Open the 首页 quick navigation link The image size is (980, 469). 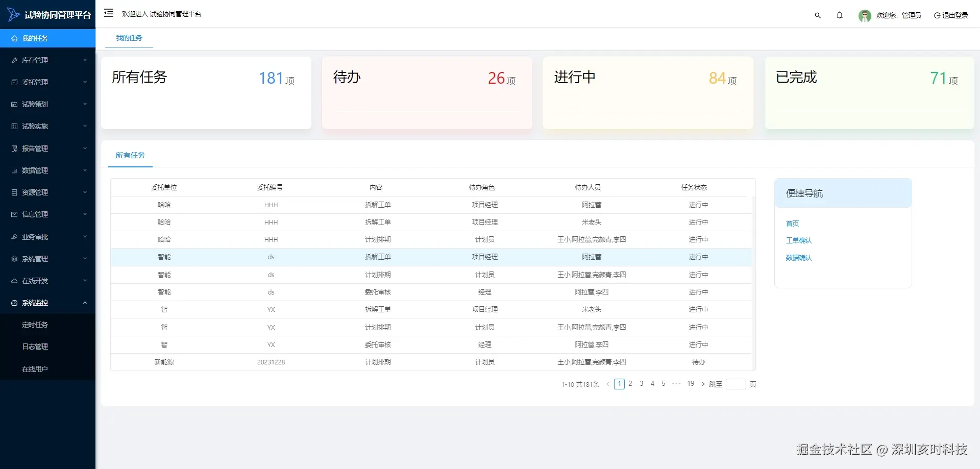click(792, 224)
